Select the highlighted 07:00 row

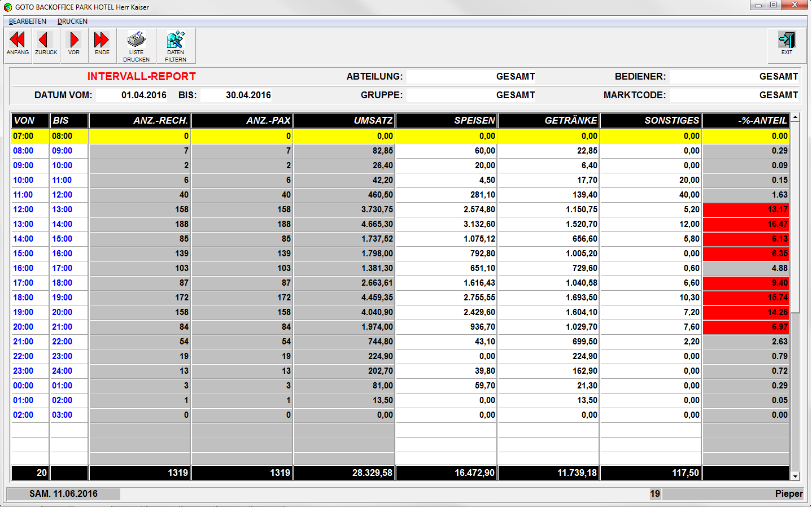click(x=400, y=136)
